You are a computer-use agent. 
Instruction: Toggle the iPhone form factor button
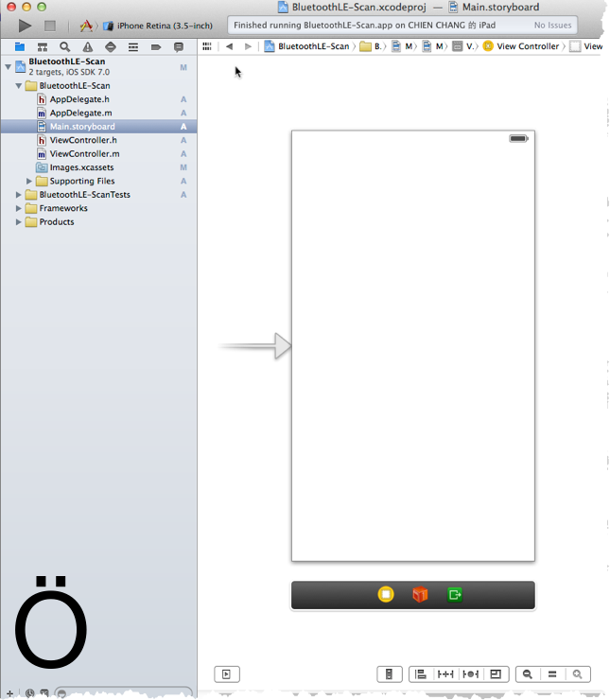coord(388,674)
